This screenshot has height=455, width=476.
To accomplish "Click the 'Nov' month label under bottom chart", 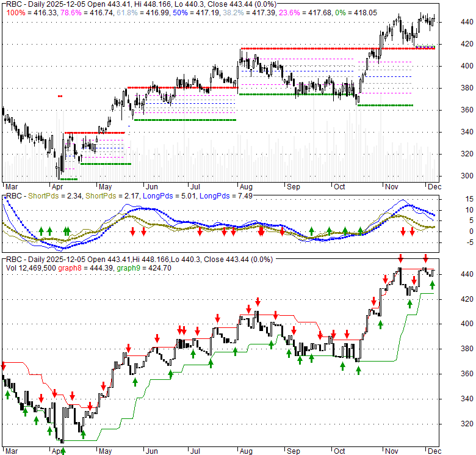I will [391, 451].
